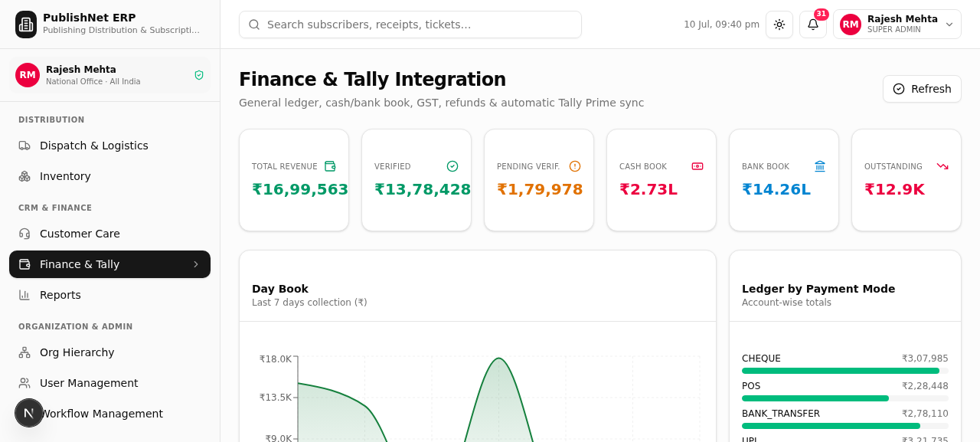Open User Management menu item

pyautogui.click(x=109, y=383)
